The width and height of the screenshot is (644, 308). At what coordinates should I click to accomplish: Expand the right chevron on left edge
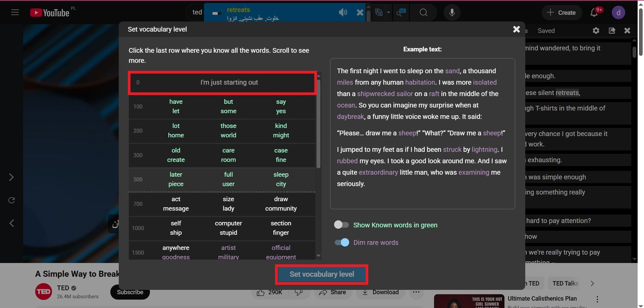[x=11, y=177]
